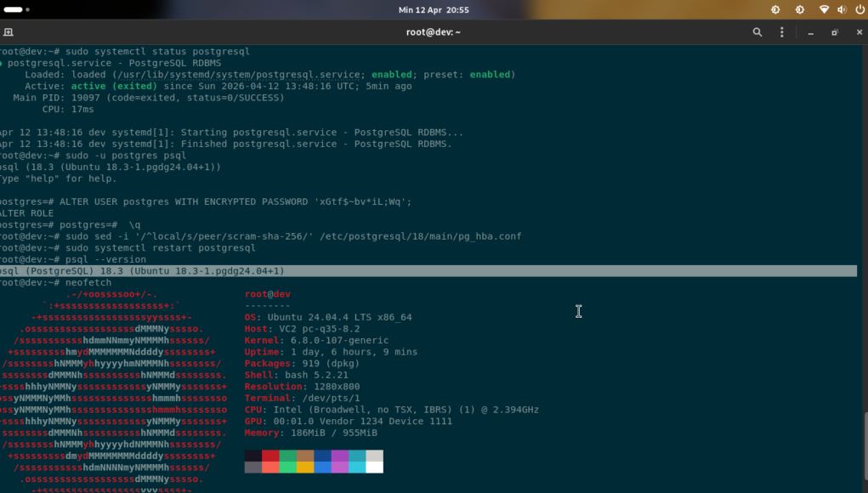
Task: Click 'Terminal: /dev/pts/1' line
Action: point(303,399)
